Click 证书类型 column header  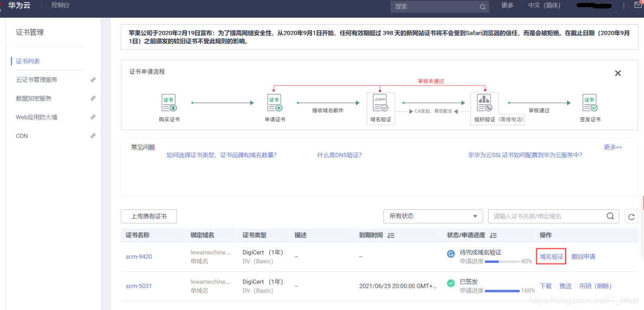pos(254,235)
